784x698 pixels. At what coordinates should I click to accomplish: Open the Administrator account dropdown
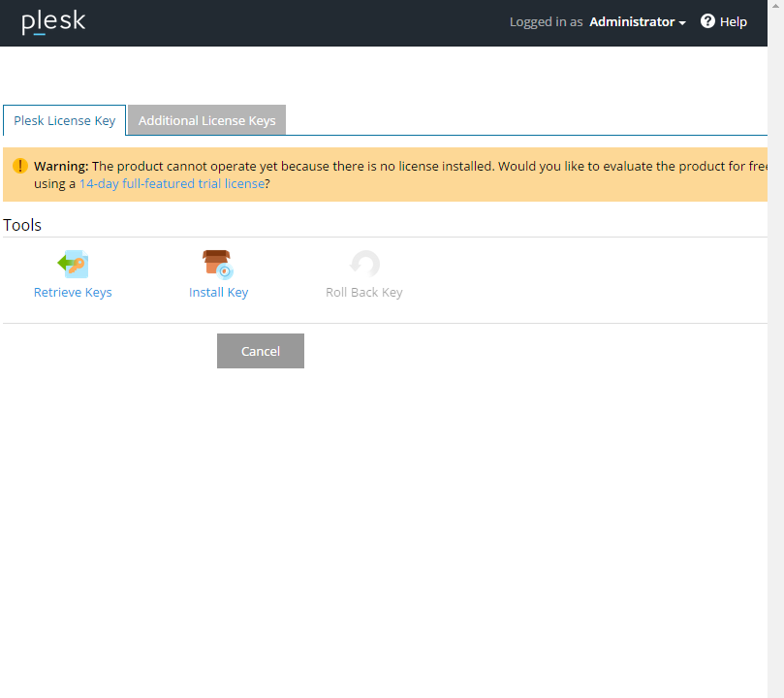[x=638, y=22]
